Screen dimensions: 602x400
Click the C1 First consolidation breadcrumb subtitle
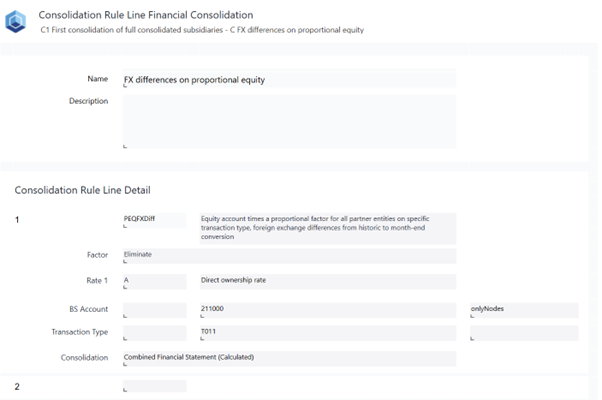click(x=202, y=30)
